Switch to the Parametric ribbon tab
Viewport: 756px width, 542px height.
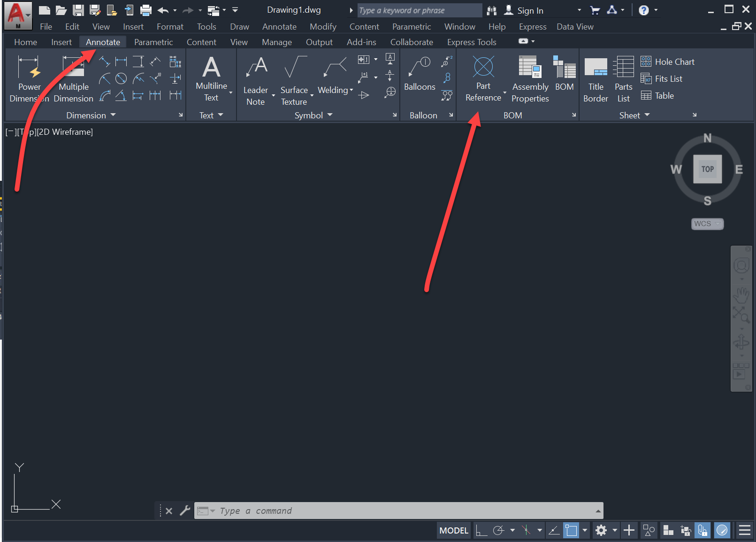pyautogui.click(x=154, y=42)
